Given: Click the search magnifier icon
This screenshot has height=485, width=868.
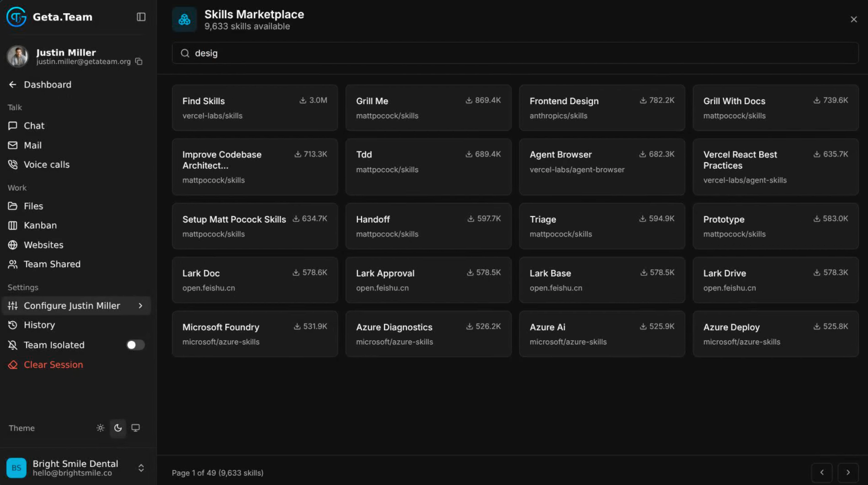Looking at the screenshot, I should pyautogui.click(x=185, y=53).
